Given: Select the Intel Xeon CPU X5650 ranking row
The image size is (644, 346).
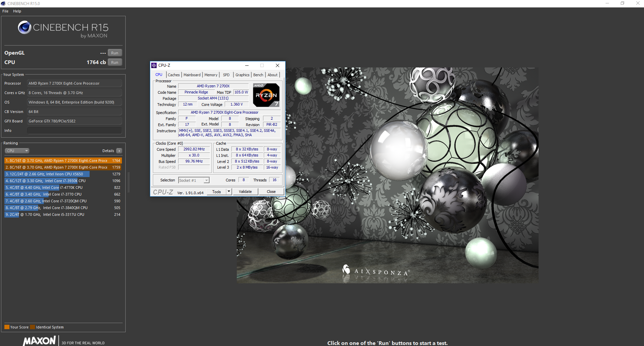Looking at the screenshot, I should click(63, 174).
